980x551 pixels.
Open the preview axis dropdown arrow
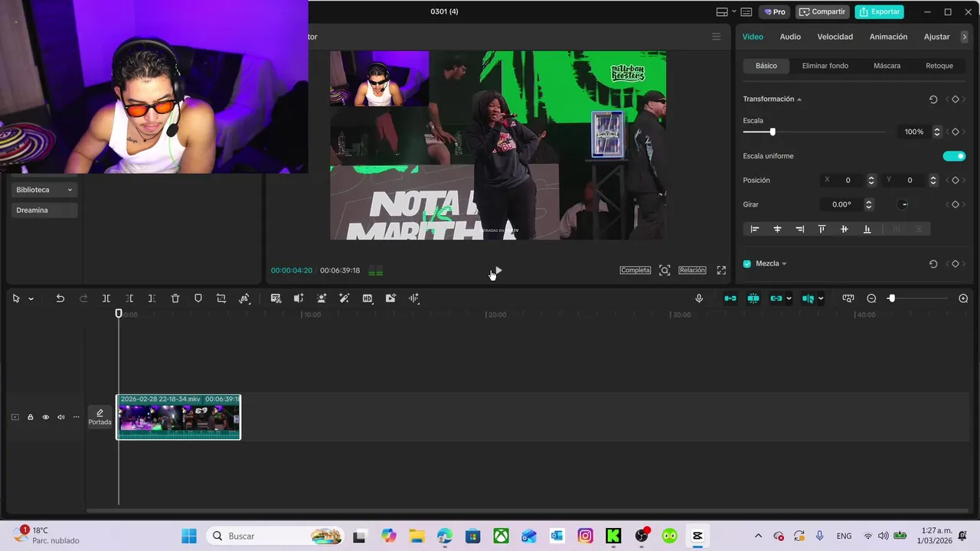point(821,298)
